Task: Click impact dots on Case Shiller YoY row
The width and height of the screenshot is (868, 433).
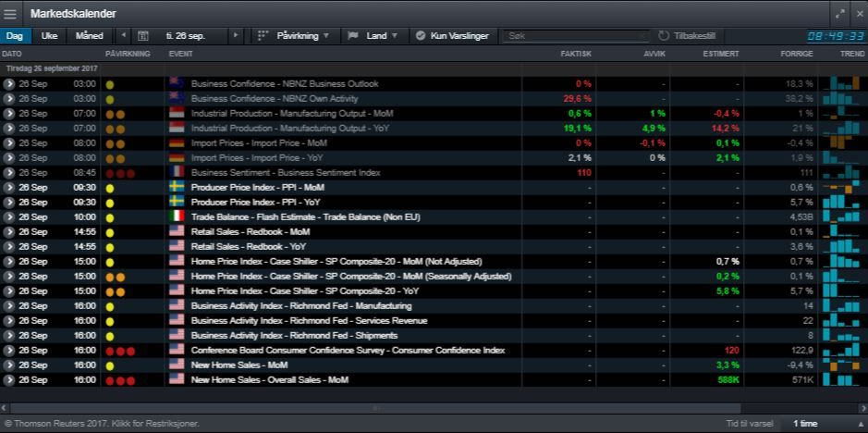Action: [x=116, y=291]
